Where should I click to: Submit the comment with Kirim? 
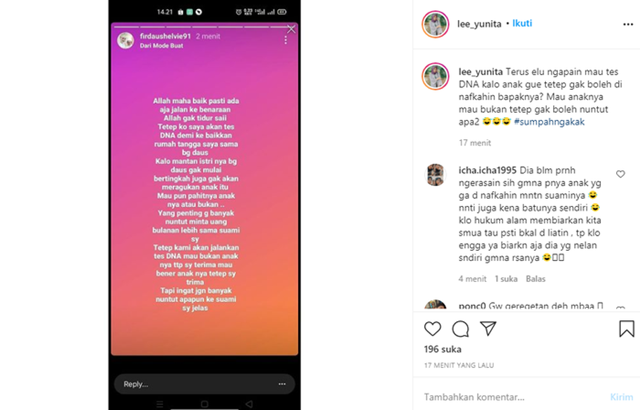coord(621,397)
